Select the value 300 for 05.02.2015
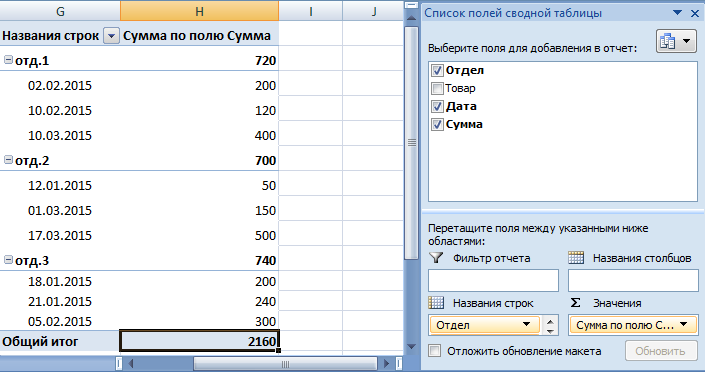Image resolution: width=705 pixels, height=372 pixels. click(x=199, y=321)
